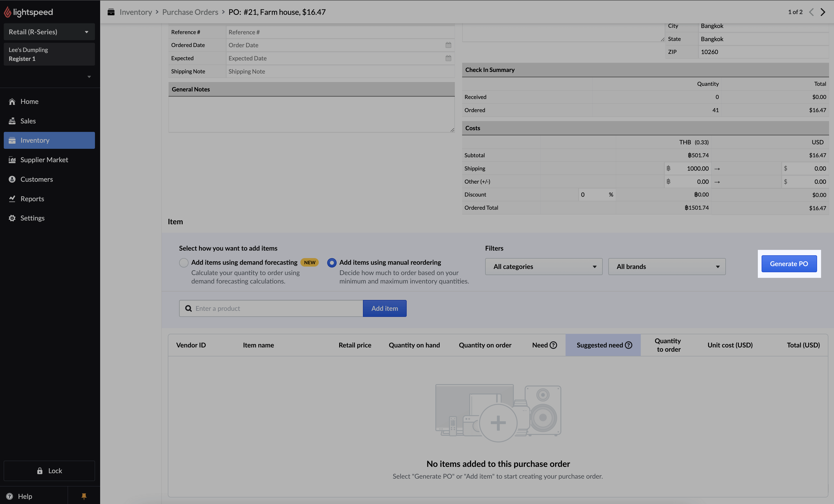
Task: Select Add items using demand forecasting
Action: click(x=183, y=262)
